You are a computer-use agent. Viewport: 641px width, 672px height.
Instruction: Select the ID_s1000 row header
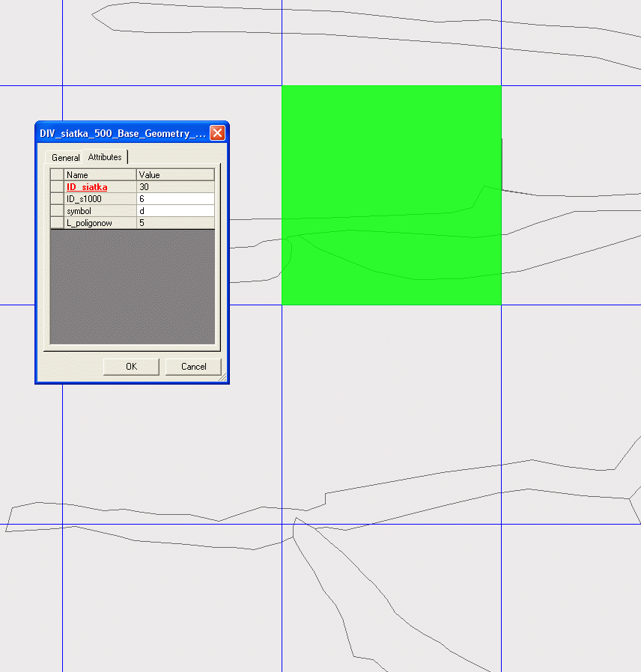(57, 199)
